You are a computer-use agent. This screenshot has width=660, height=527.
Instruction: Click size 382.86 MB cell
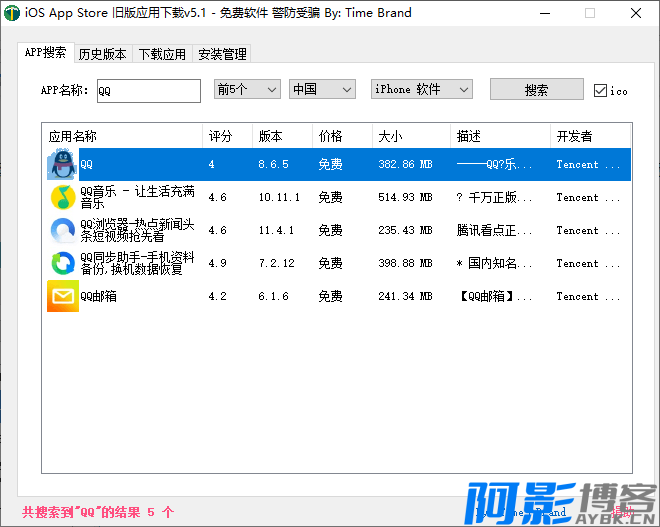tap(405, 164)
